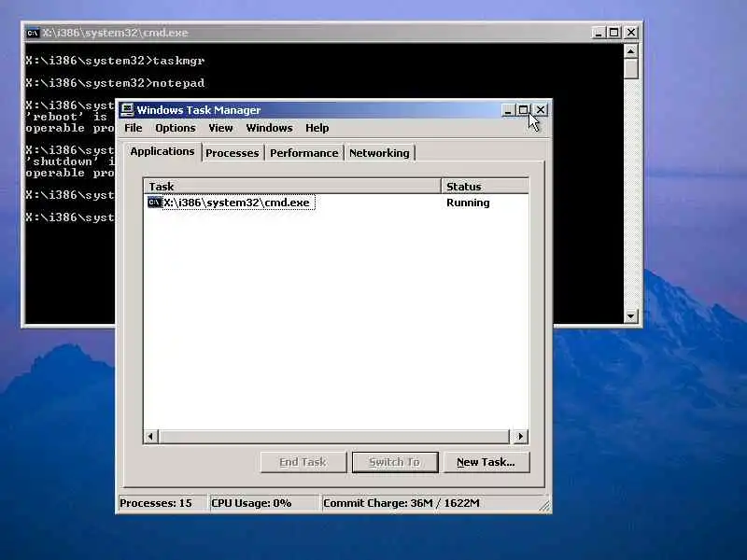Switch to the Networking tab
The height and width of the screenshot is (560, 747).
click(x=379, y=153)
